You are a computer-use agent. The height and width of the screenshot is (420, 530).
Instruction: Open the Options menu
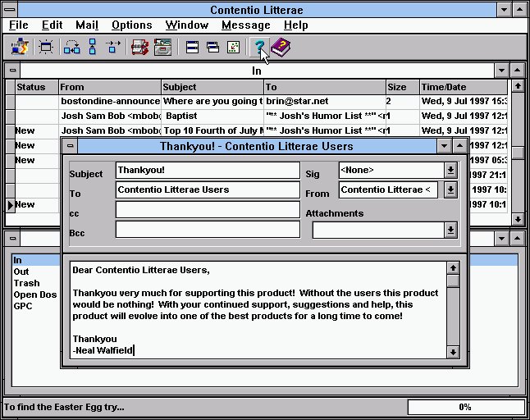tap(132, 25)
